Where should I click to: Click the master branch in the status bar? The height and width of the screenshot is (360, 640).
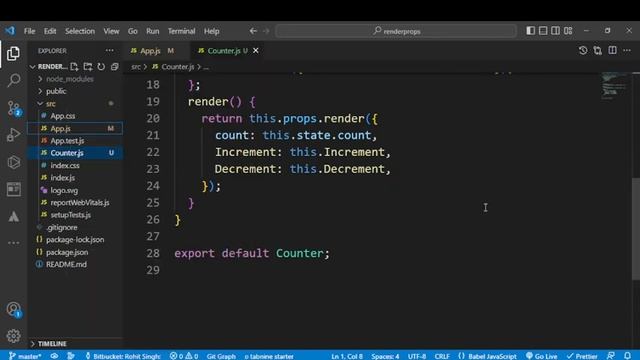pos(25,356)
